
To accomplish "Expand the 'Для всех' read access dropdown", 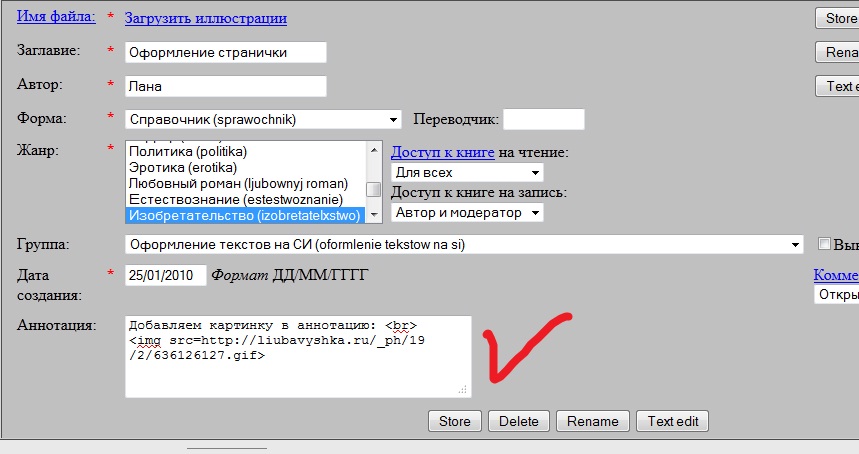I will [x=467, y=173].
